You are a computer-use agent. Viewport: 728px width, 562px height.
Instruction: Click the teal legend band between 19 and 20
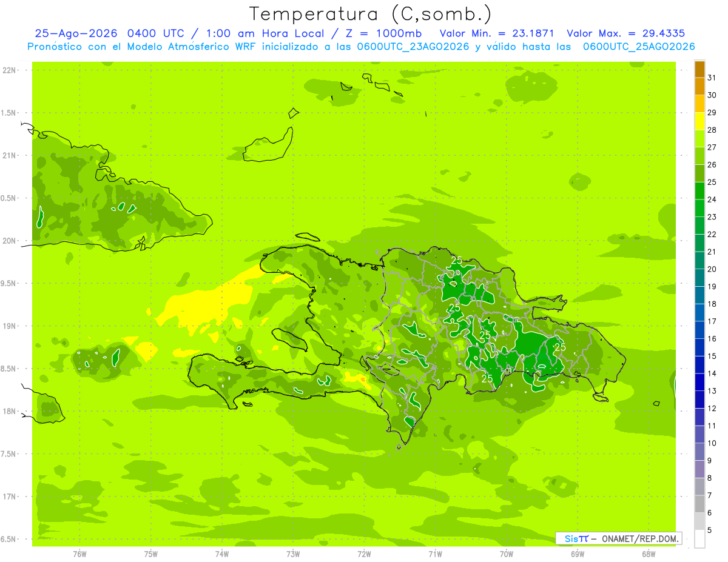tap(699, 278)
